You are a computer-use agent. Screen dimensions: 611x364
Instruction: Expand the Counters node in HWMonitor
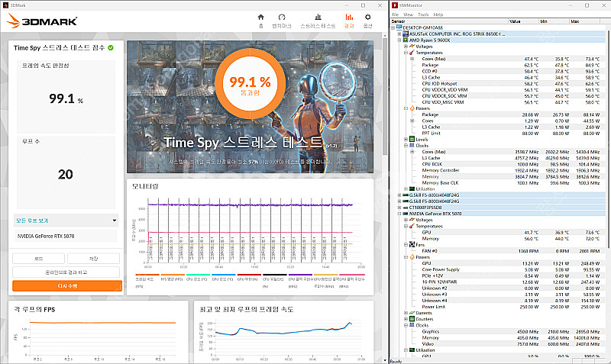click(x=406, y=319)
